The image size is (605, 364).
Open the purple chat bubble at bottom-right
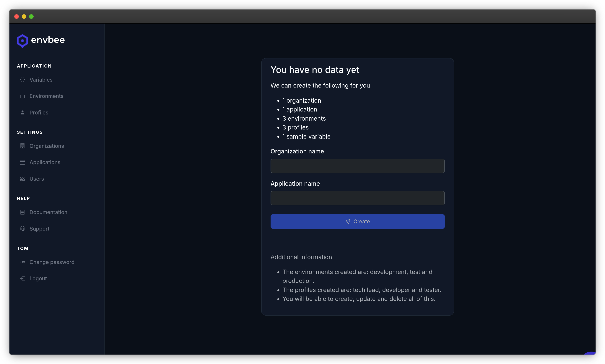click(x=591, y=353)
